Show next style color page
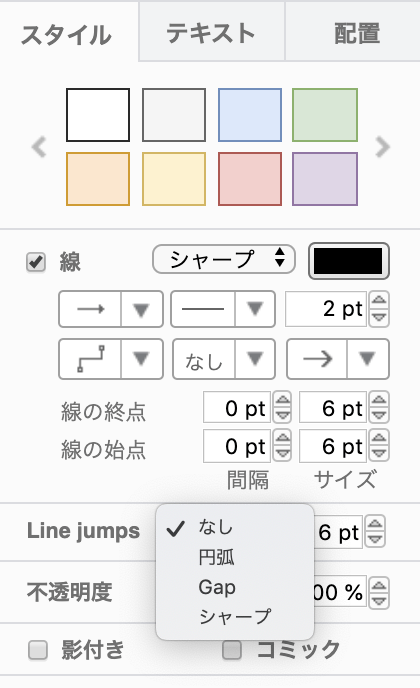This screenshot has width=420, height=688. (x=382, y=147)
